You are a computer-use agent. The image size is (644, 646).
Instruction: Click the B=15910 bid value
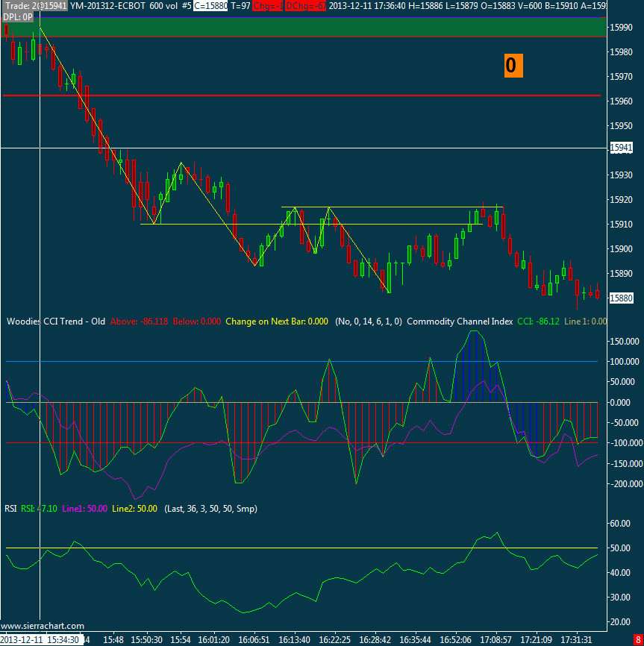click(x=561, y=6)
